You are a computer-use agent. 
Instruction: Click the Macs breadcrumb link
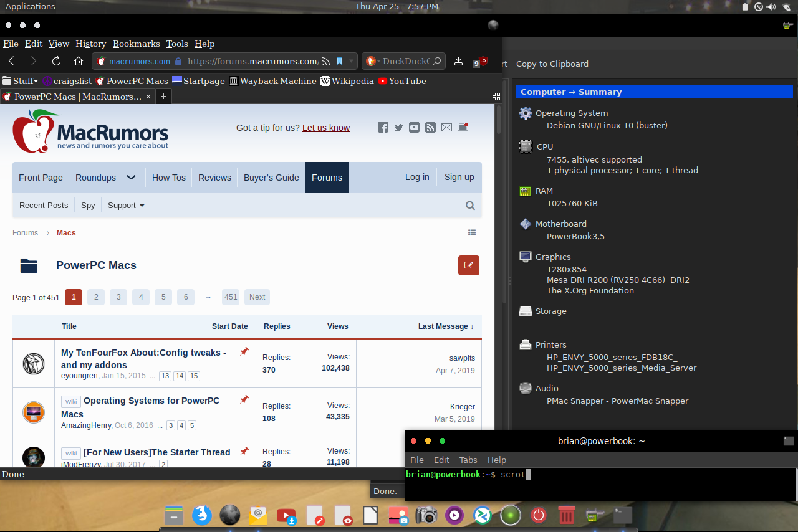click(66, 233)
